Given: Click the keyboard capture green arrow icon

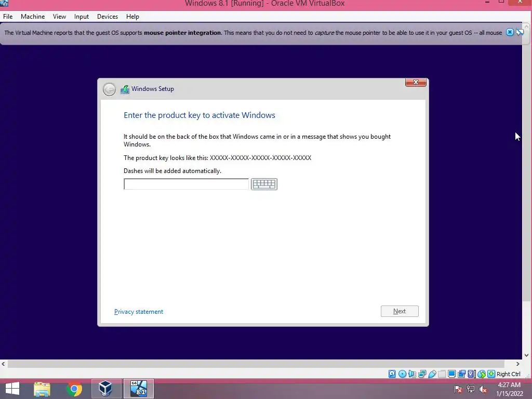Looking at the screenshot, I should (491, 374).
